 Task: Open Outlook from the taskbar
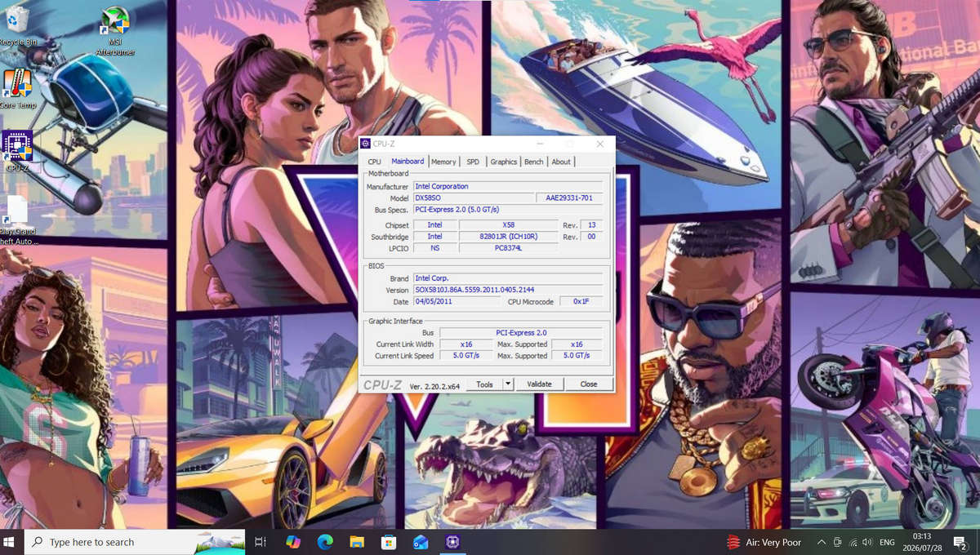(x=421, y=542)
